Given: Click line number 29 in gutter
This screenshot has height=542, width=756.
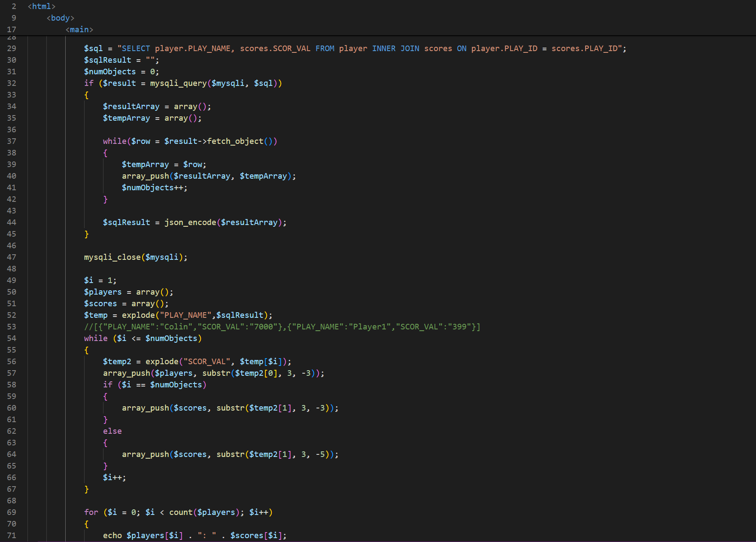Looking at the screenshot, I should (x=12, y=49).
